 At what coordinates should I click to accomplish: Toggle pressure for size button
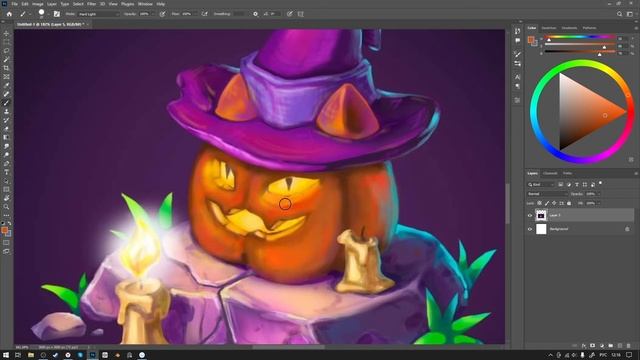[289, 14]
